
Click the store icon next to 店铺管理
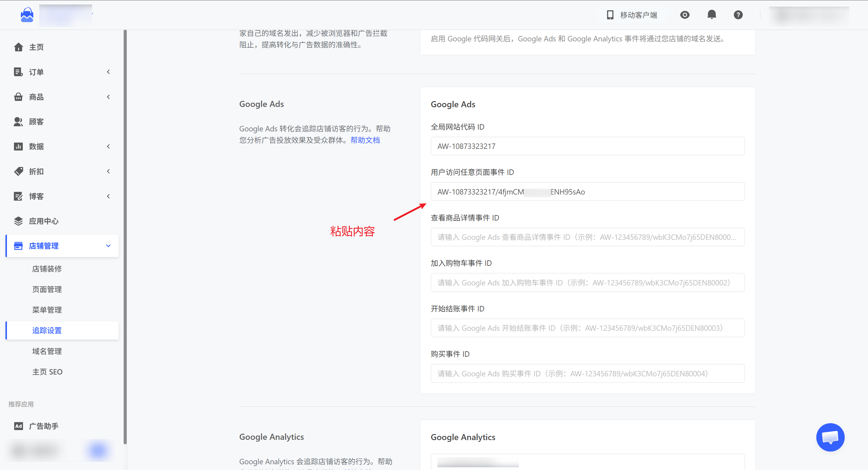tap(18, 246)
